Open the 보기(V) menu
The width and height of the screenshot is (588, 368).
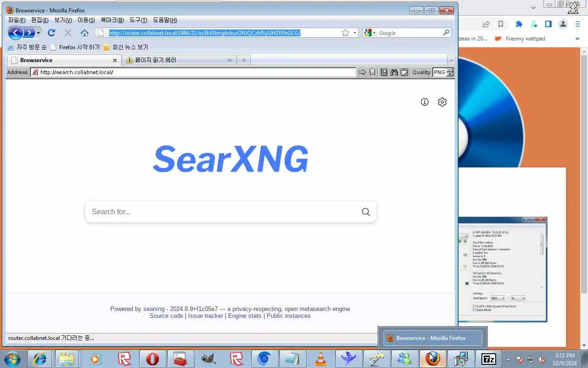click(63, 20)
